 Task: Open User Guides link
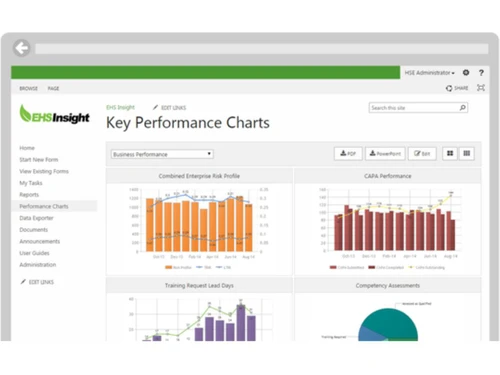coord(34,253)
